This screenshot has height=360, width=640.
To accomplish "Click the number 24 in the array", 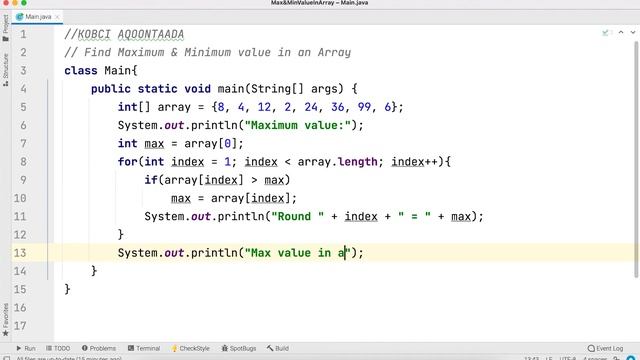I will click(311, 107).
